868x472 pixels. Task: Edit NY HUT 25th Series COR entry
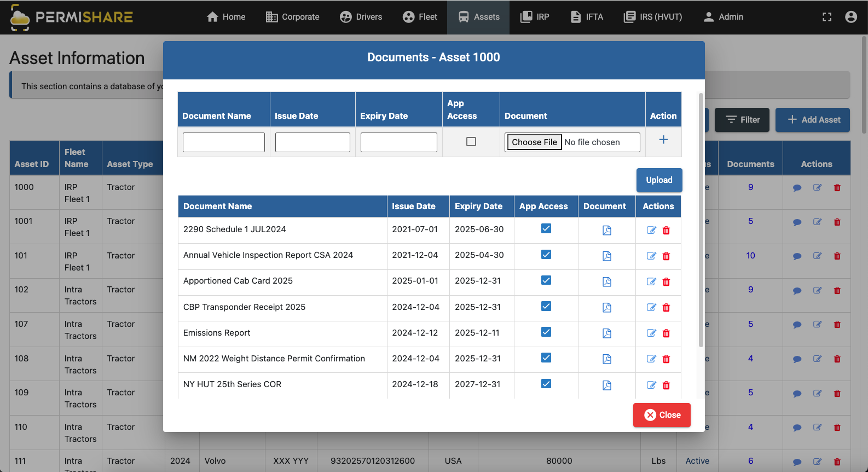coord(651,385)
